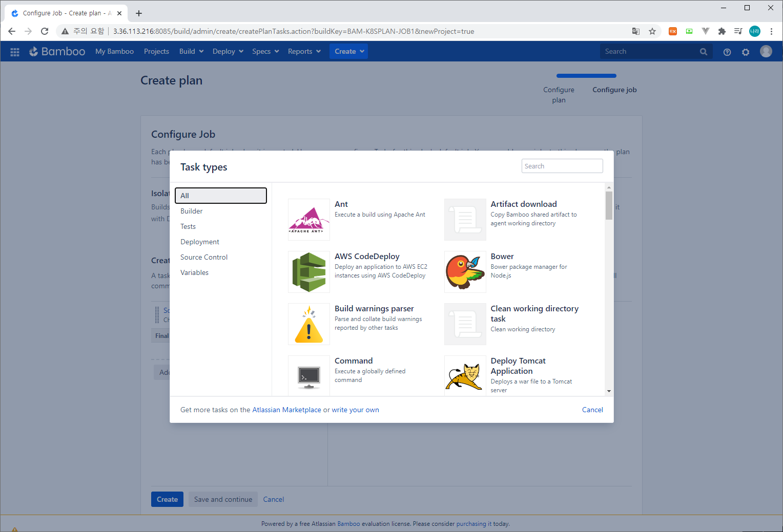This screenshot has height=532, width=783.
Task: Open the Bamboo link in footer
Action: coord(348,524)
